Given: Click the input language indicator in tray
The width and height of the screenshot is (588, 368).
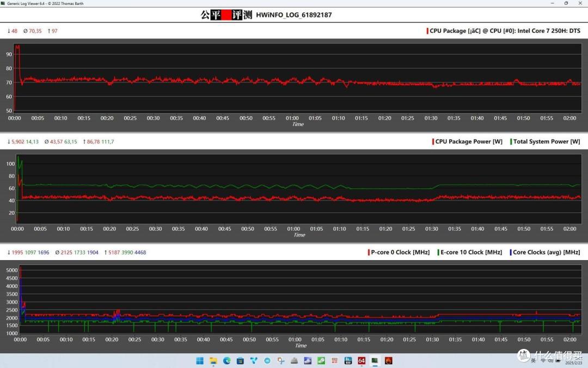Looking at the screenshot, I should tap(533, 361).
